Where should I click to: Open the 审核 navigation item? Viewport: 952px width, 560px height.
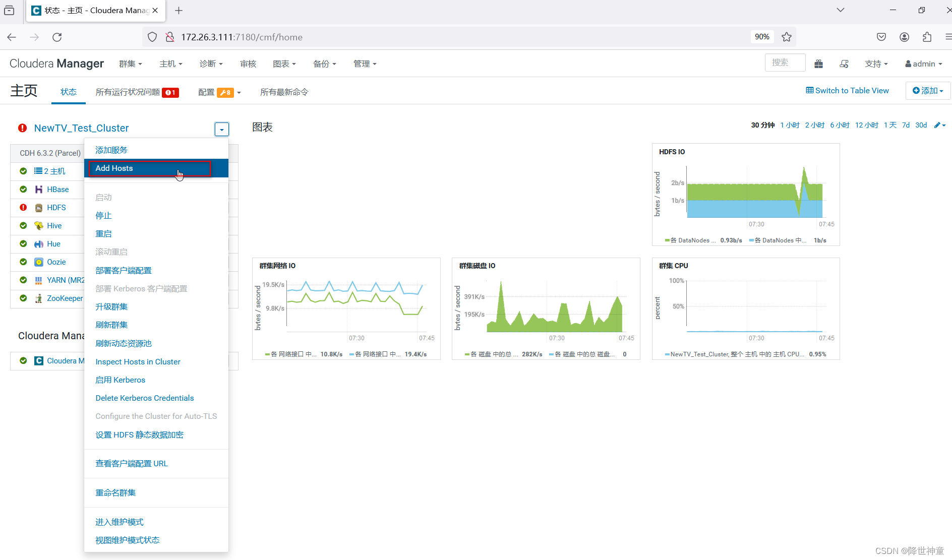tap(248, 64)
